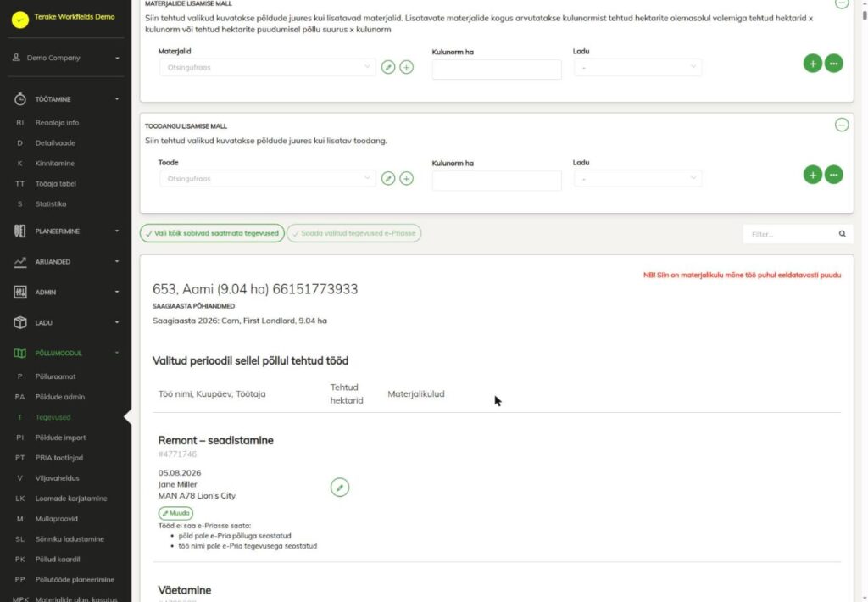Click the Terake Workfields Demo logo icon
Screen dimensions: 868x602
click(x=20, y=20)
